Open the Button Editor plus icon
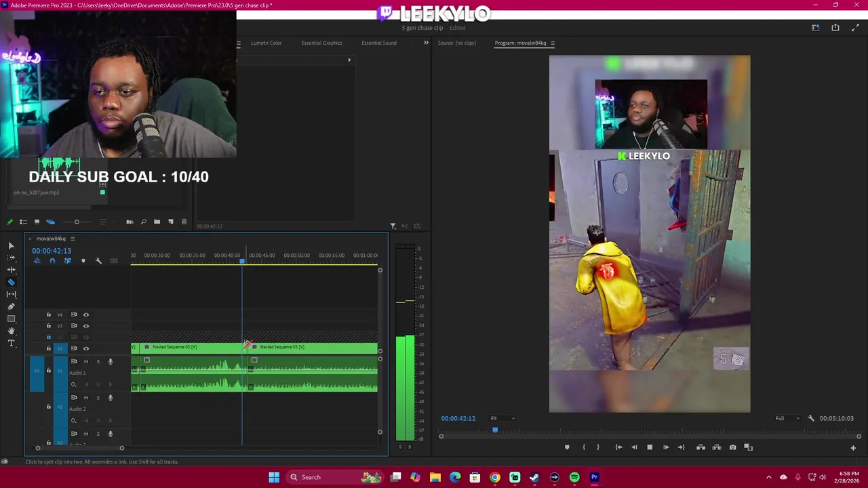The image size is (868, 488). 853,447
